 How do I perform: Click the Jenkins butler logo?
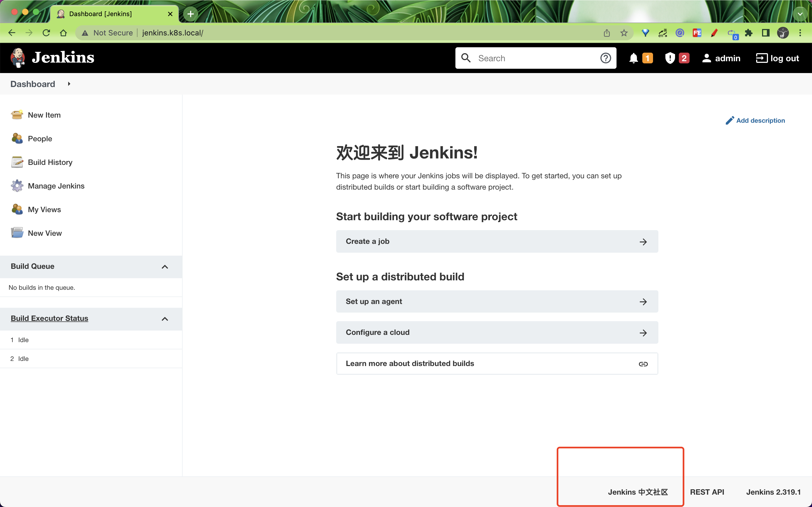(17, 58)
